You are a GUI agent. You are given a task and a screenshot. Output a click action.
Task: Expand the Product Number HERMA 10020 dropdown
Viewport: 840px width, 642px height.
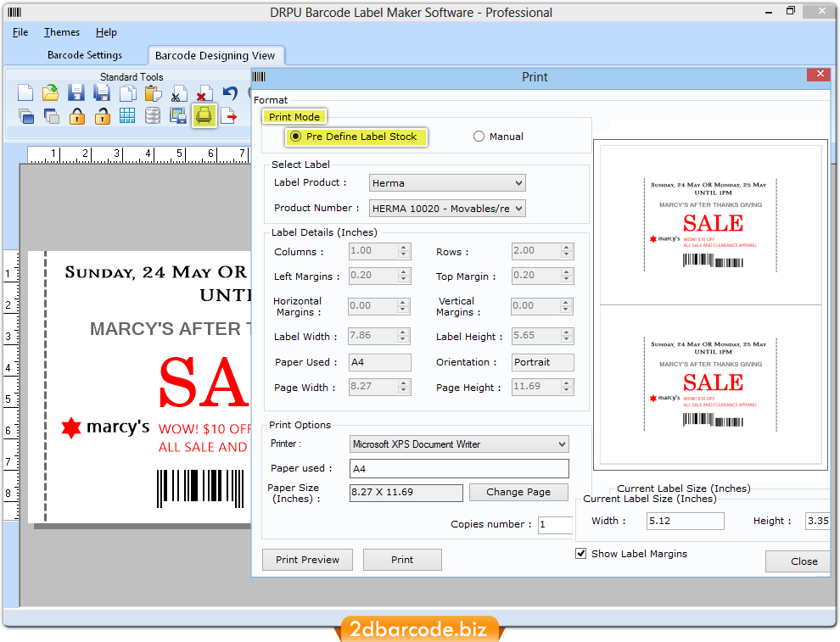(447, 209)
